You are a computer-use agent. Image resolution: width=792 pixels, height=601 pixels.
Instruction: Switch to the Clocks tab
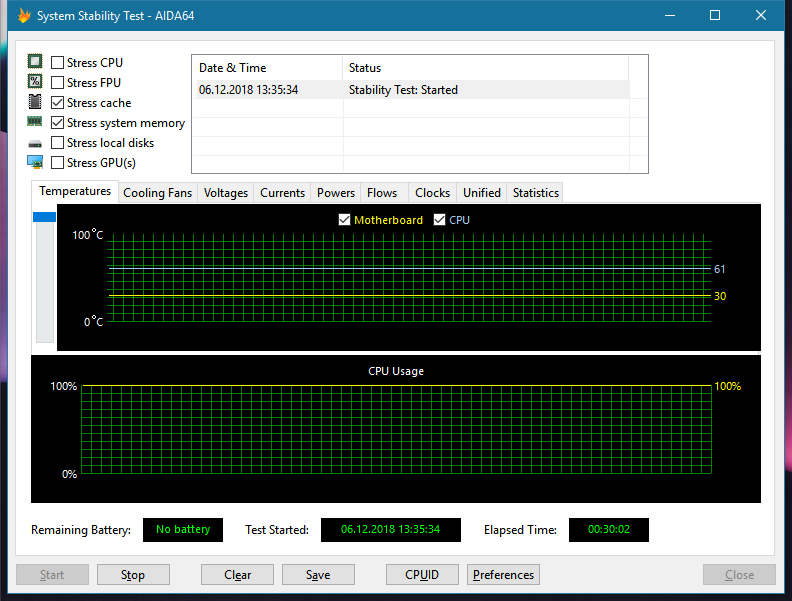pyautogui.click(x=432, y=193)
